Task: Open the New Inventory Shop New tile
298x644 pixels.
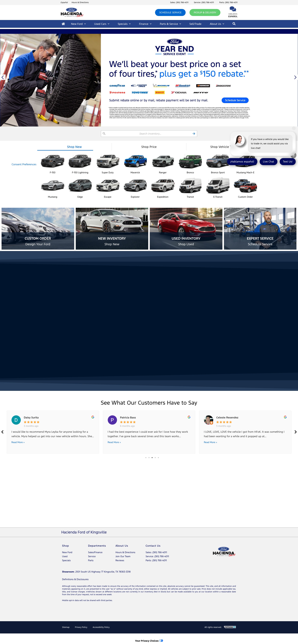Action: click(x=112, y=229)
